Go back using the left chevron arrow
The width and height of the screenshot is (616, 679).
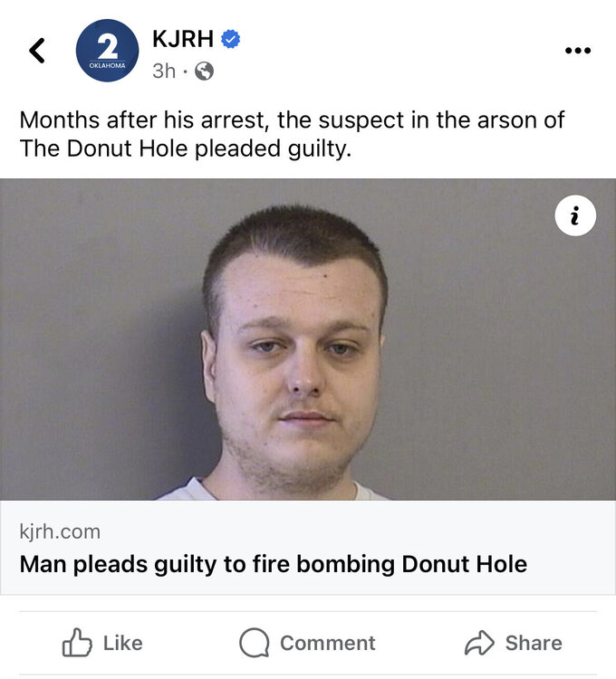pos(37,51)
